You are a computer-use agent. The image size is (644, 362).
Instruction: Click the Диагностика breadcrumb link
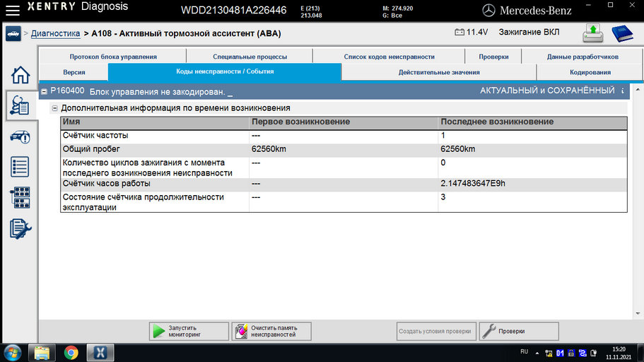[x=55, y=33]
